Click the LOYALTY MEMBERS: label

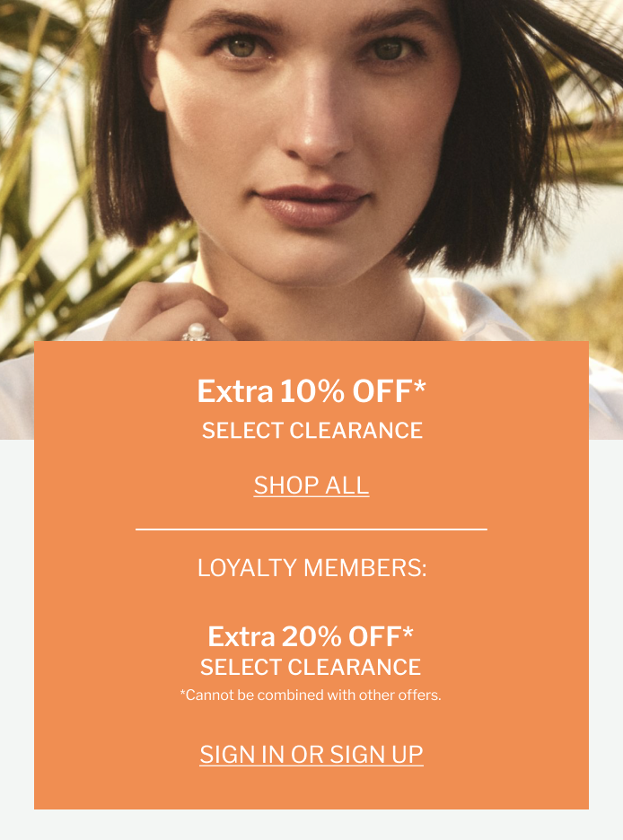point(311,568)
